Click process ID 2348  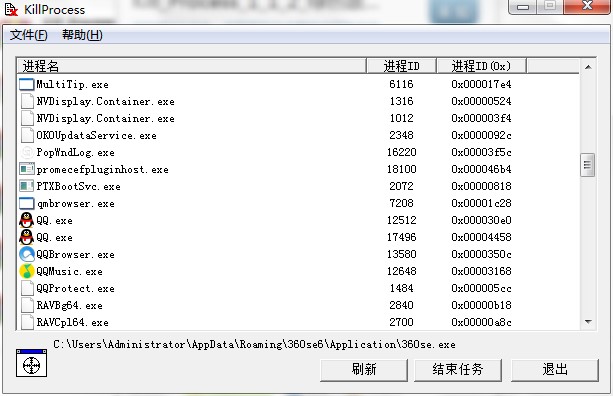click(x=401, y=135)
